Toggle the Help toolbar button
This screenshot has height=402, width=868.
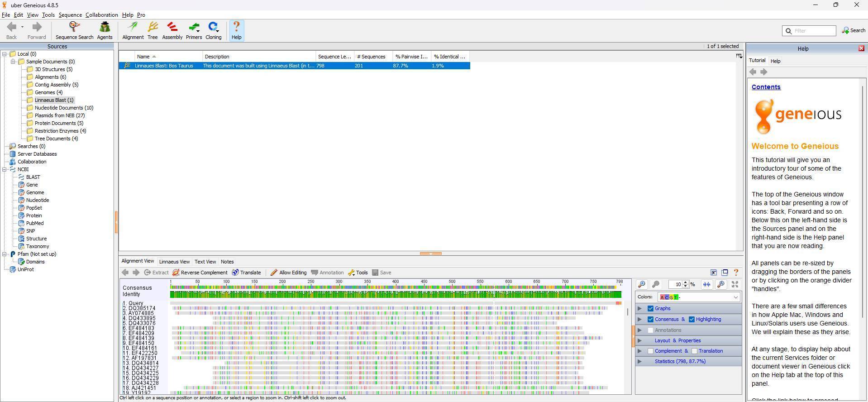(x=236, y=31)
